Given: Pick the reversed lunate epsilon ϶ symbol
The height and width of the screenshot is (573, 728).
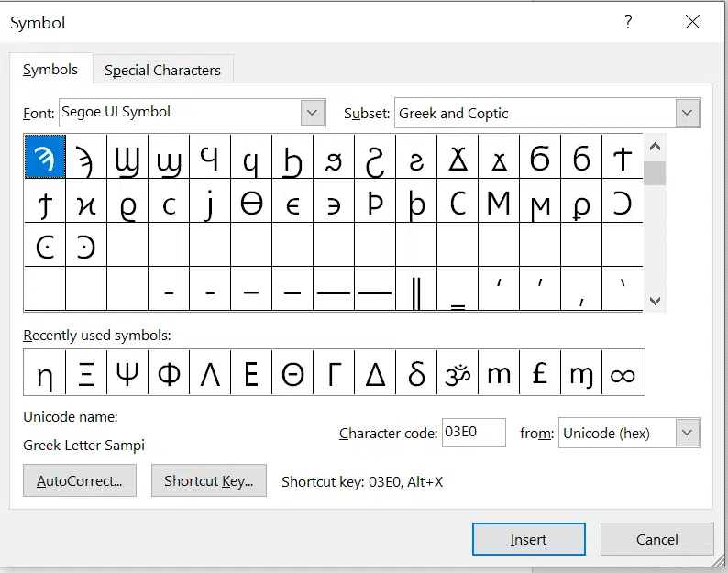Looking at the screenshot, I should (334, 201).
